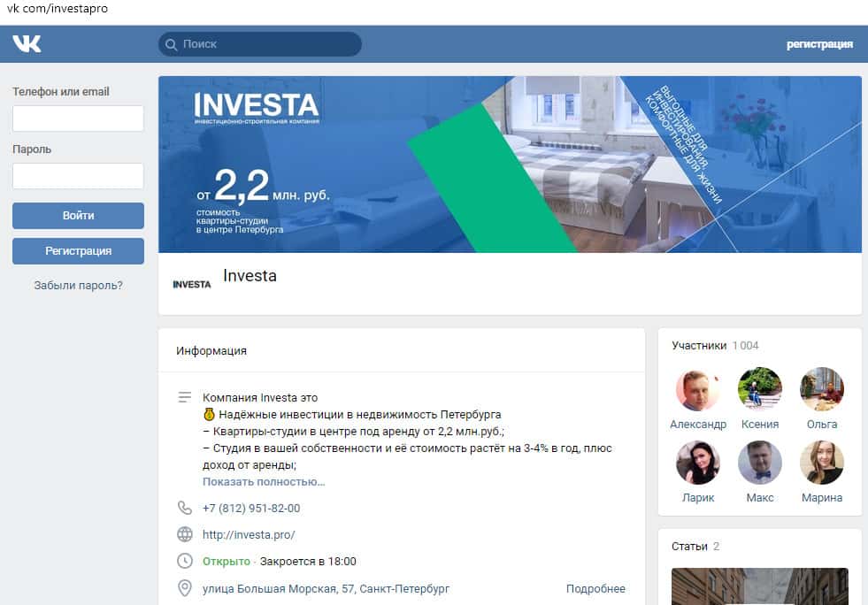Image resolution: width=868 pixels, height=605 pixels.
Task: Open the улица Большая Морская, 57 address
Action: tap(326, 588)
